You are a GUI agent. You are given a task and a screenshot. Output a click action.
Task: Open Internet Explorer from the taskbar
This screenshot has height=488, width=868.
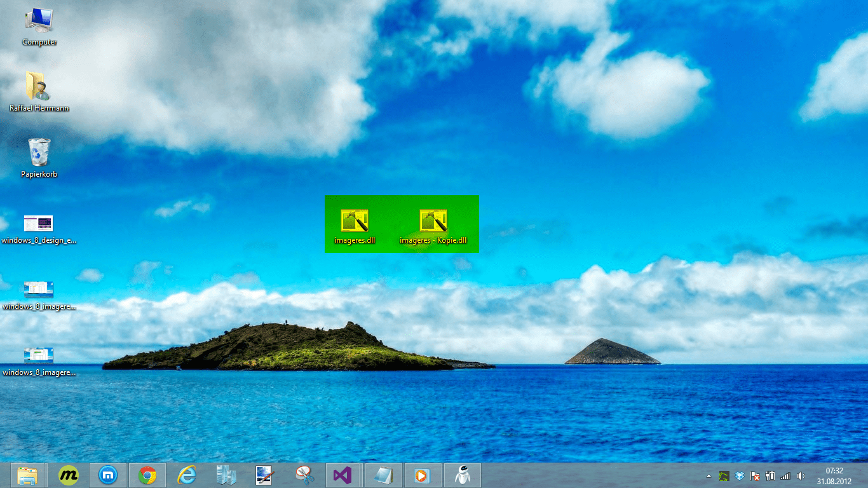(187, 475)
